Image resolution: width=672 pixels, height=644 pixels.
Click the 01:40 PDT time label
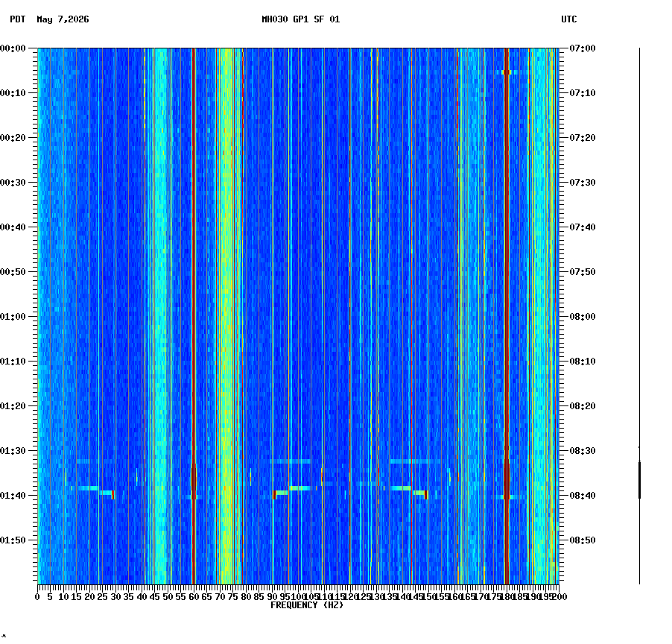[13, 496]
